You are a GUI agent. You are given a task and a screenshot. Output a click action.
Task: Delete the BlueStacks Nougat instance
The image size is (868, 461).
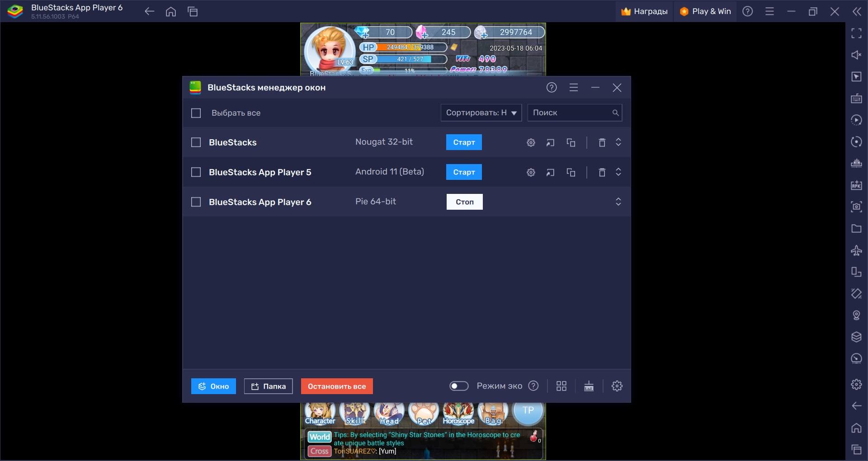tap(602, 142)
